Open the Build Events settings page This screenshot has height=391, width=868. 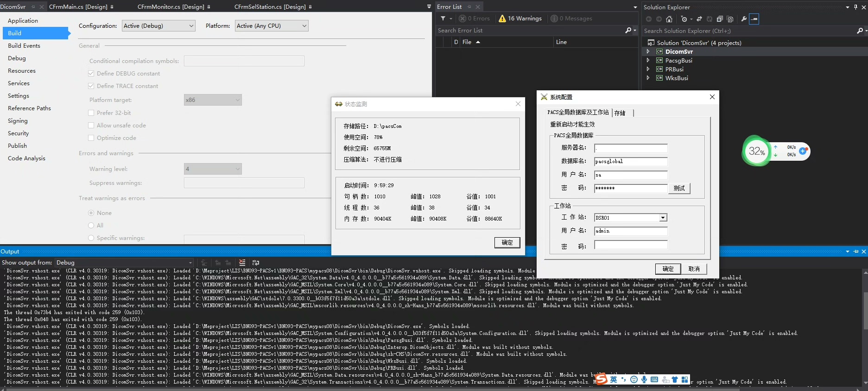tap(24, 46)
